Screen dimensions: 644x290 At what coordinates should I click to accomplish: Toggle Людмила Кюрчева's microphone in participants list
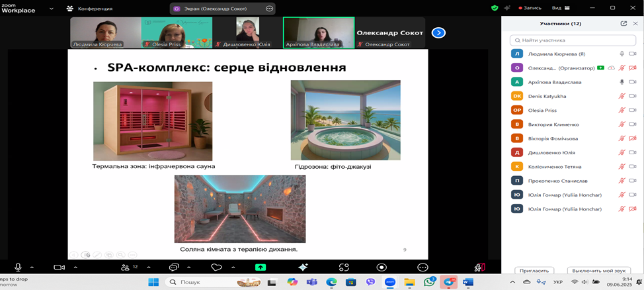coord(622,54)
